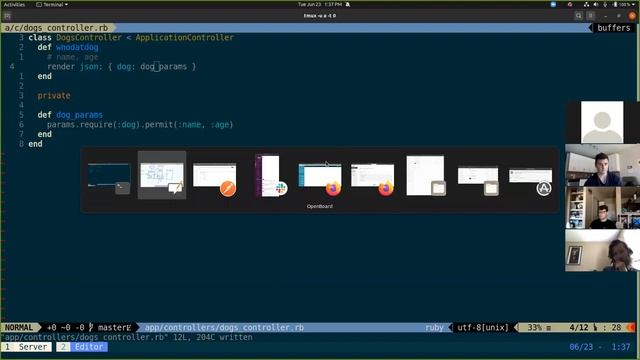Select the second participant video tile in kitchen

click(602, 165)
